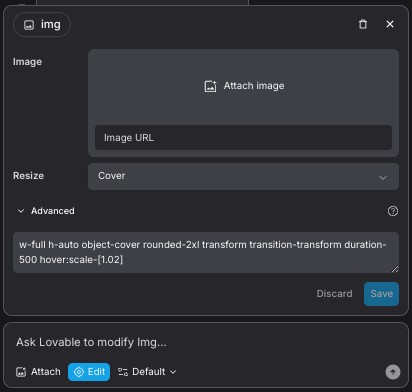Discard the image changes
The width and height of the screenshot is (412, 392).
(x=334, y=294)
